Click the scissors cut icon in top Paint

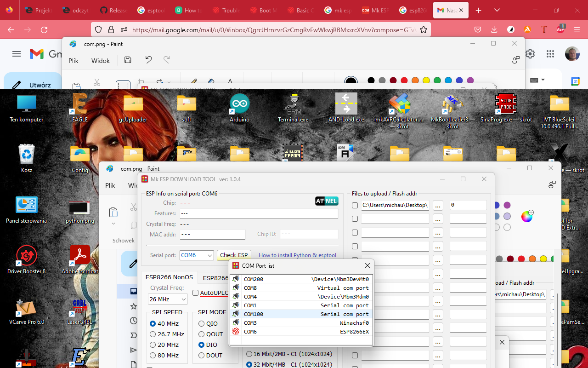click(96, 83)
